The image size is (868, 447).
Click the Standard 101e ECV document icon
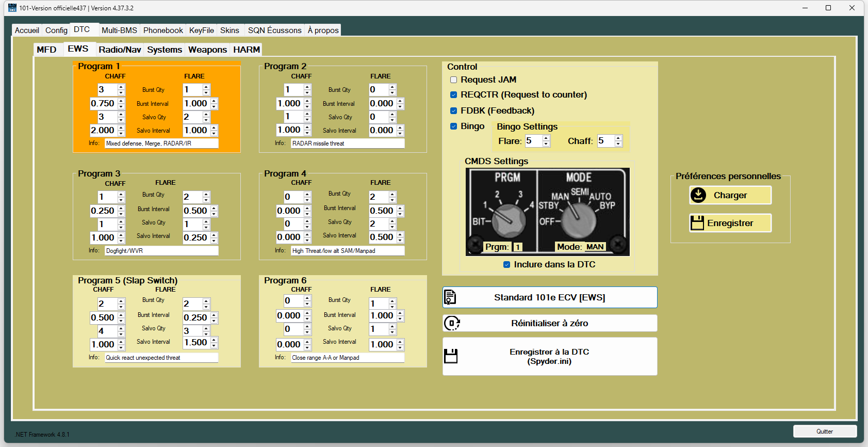tap(450, 297)
